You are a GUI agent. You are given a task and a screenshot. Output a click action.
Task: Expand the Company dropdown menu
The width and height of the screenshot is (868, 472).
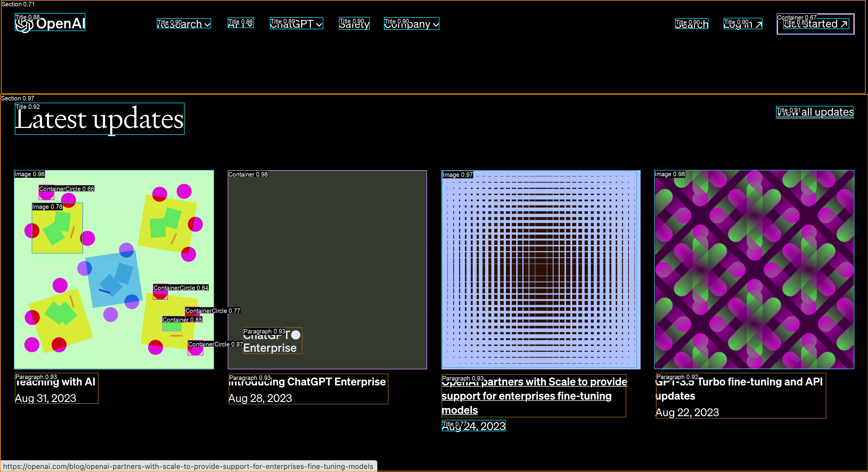(x=411, y=24)
